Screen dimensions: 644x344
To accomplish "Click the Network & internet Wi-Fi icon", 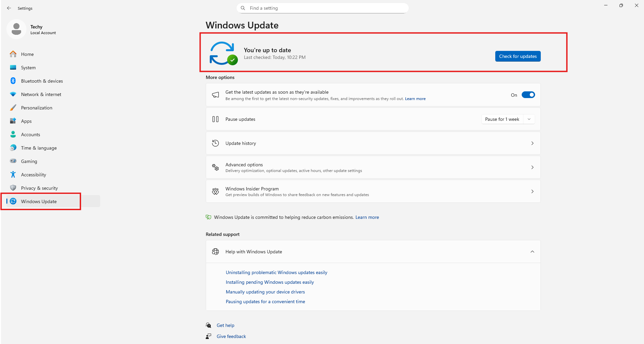I will [13, 94].
